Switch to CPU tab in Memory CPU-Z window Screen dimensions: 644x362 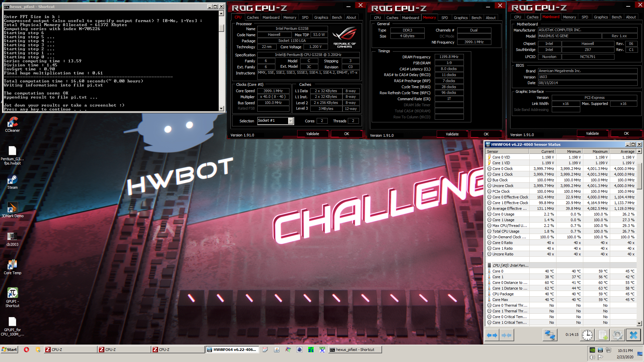(377, 18)
